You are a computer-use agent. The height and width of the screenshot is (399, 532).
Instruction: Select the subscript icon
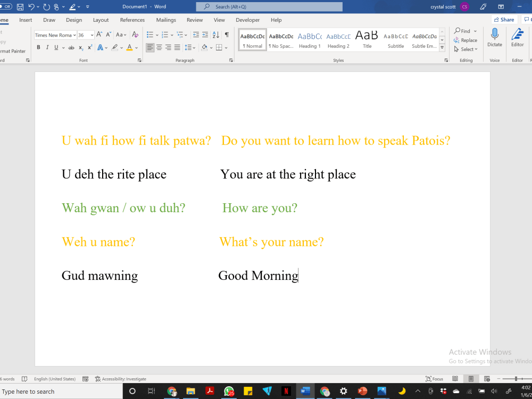pyautogui.click(x=81, y=47)
